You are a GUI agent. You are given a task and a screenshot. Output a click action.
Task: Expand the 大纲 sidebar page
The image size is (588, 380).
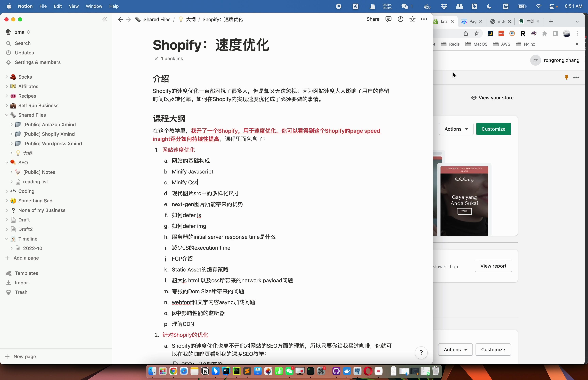11,153
